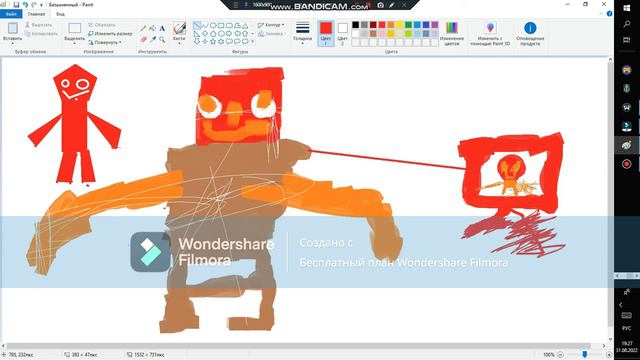Click Resize (Изменить размер) button
Image resolution: width=640 pixels, height=360 pixels.
110,33
